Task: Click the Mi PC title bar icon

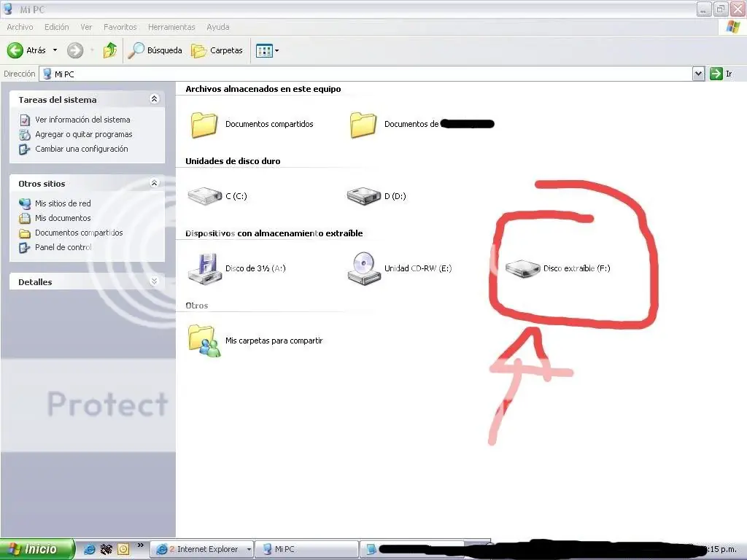Action: [7, 9]
